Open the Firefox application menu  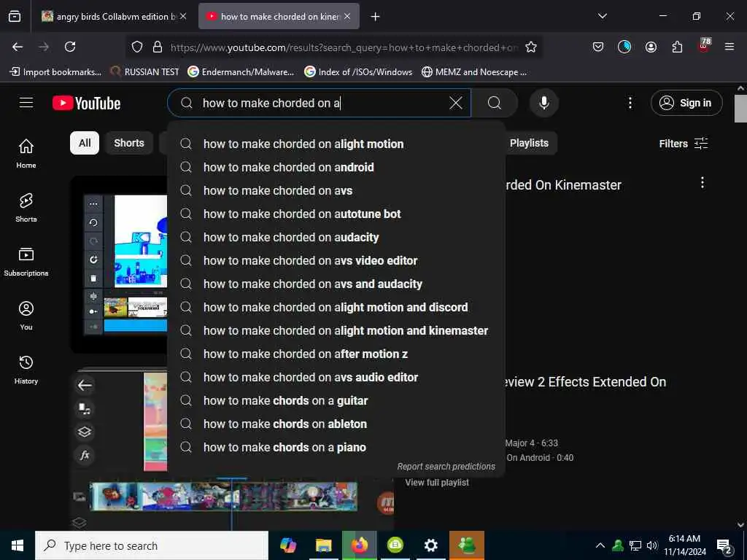coord(729,47)
